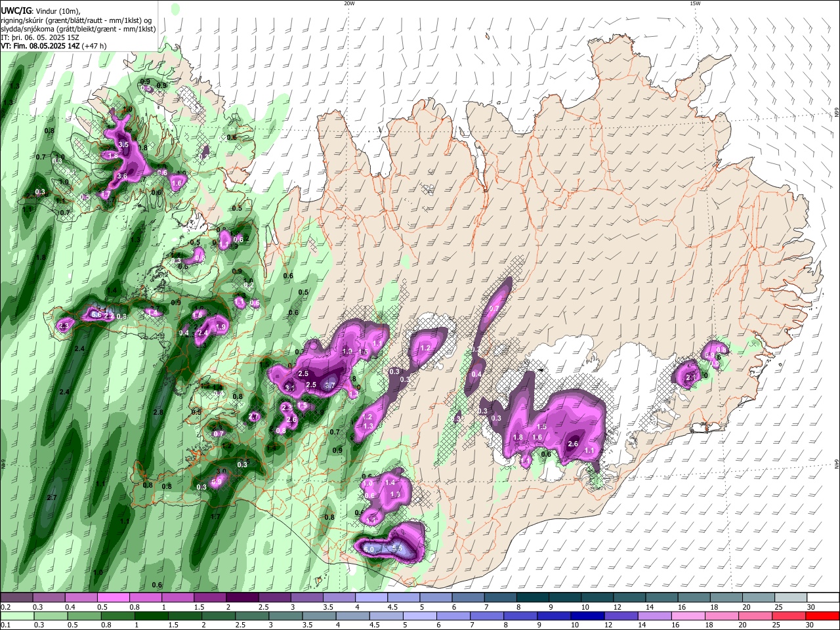Click the dark navy 10 swatch in lower legend row
Screen dimensions: 840x630
(587, 616)
